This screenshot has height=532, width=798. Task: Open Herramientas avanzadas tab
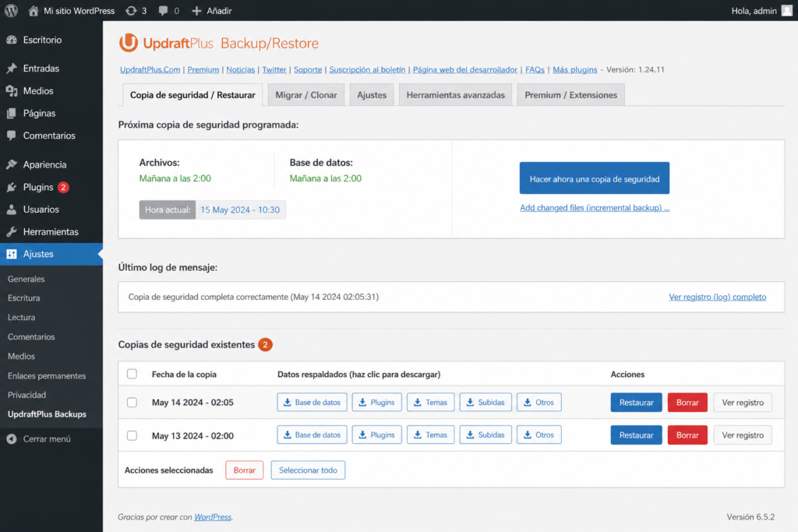pos(455,95)
